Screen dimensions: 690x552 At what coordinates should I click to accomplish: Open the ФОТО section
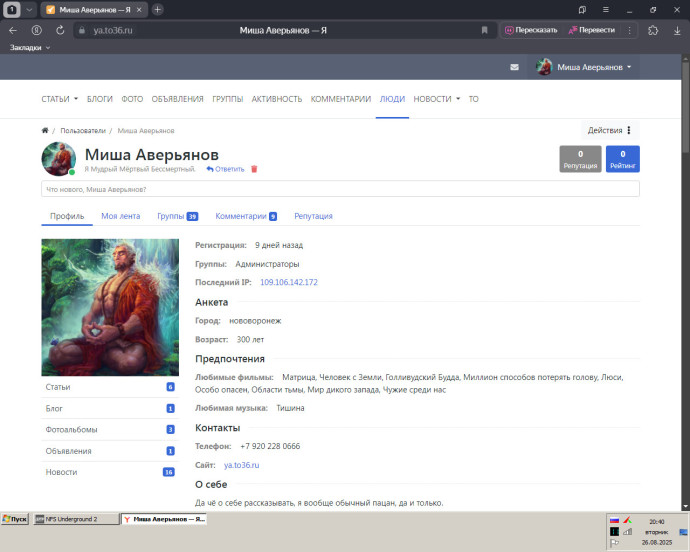point(132,99)
